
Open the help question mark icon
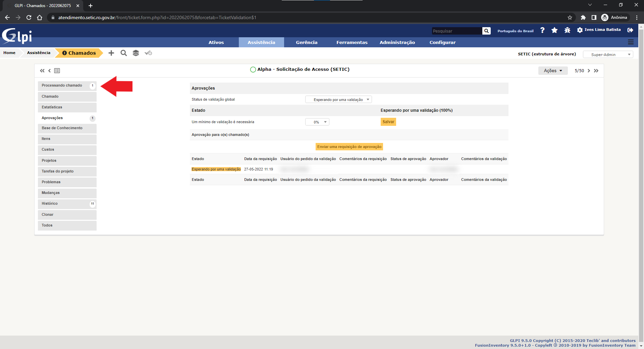pyautogui.click(x=542, y=30)
